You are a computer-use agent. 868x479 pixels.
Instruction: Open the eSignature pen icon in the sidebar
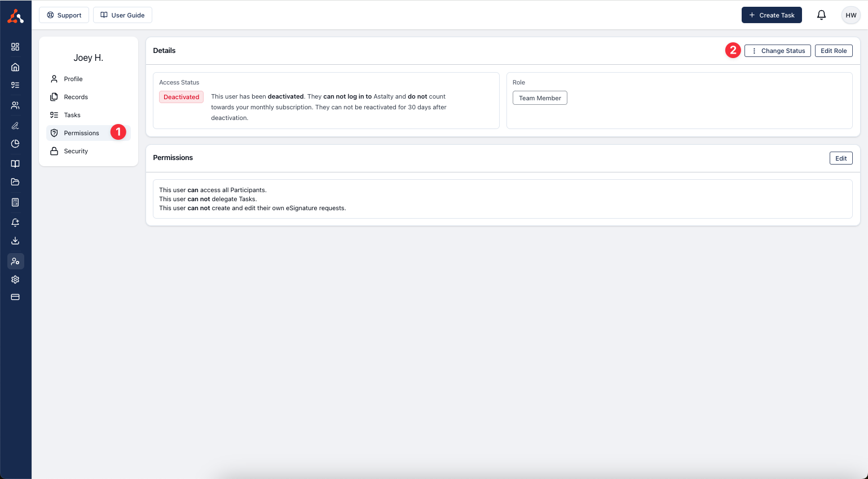(x=15, y=126)
